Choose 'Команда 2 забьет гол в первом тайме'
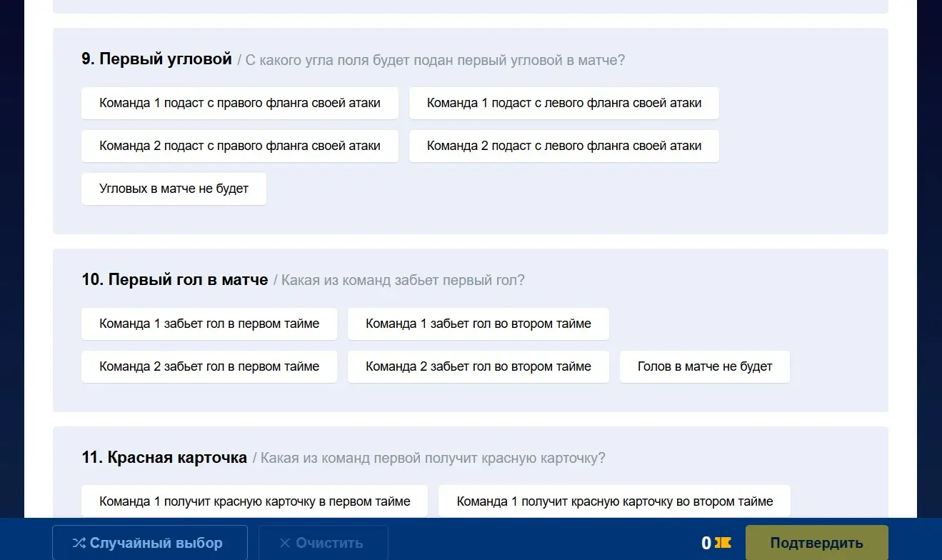The height and width of the screenshot is (560, 942). 209,366
